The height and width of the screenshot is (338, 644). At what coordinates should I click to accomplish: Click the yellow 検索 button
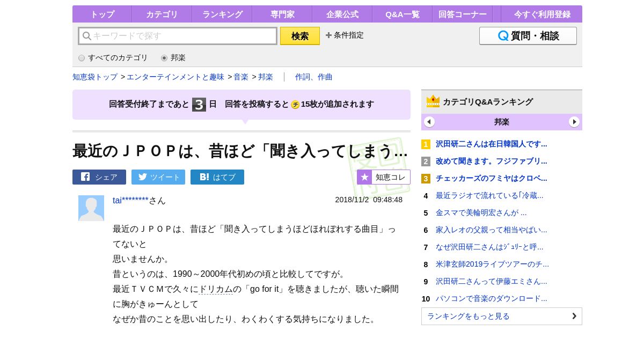pyautogui.click(x=300, y=36)
